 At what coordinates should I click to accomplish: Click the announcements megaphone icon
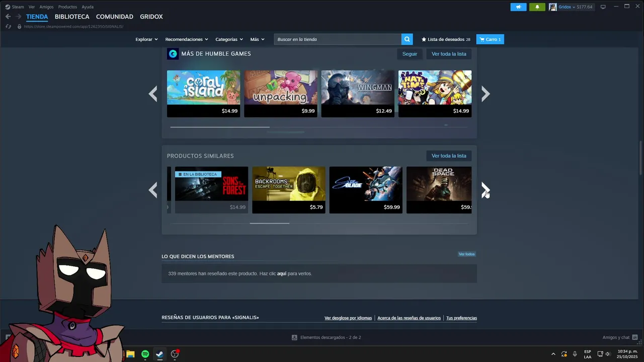[518, 7]
